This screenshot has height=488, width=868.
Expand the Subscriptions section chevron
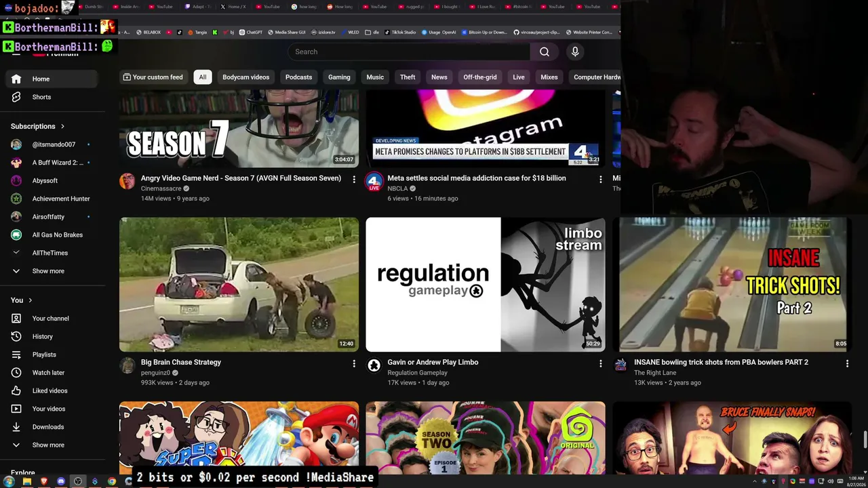coord(62,126)
